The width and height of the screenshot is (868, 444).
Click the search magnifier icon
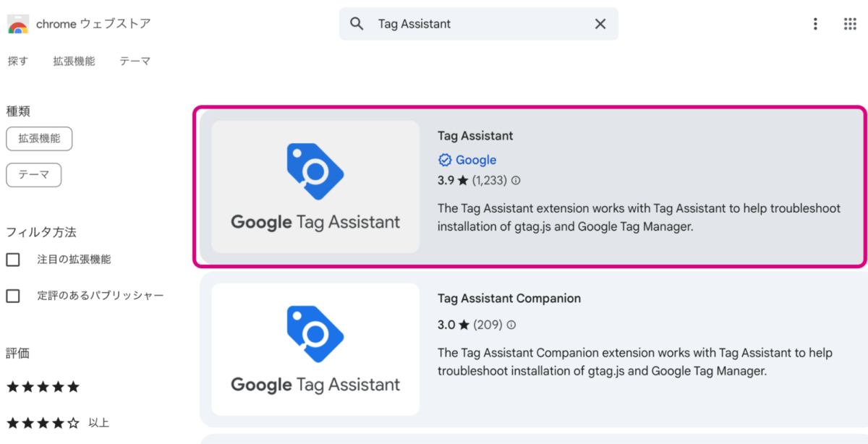357,24
